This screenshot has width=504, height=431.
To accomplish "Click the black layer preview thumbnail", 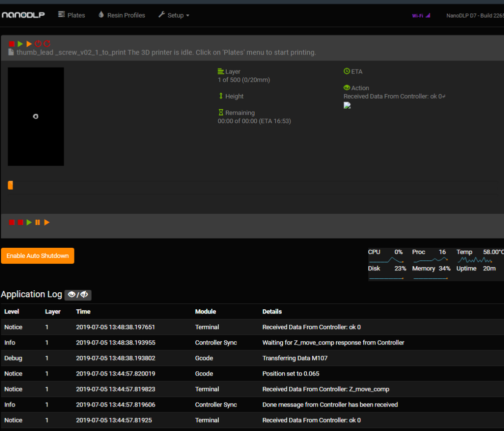I will [x=36, y=117].
